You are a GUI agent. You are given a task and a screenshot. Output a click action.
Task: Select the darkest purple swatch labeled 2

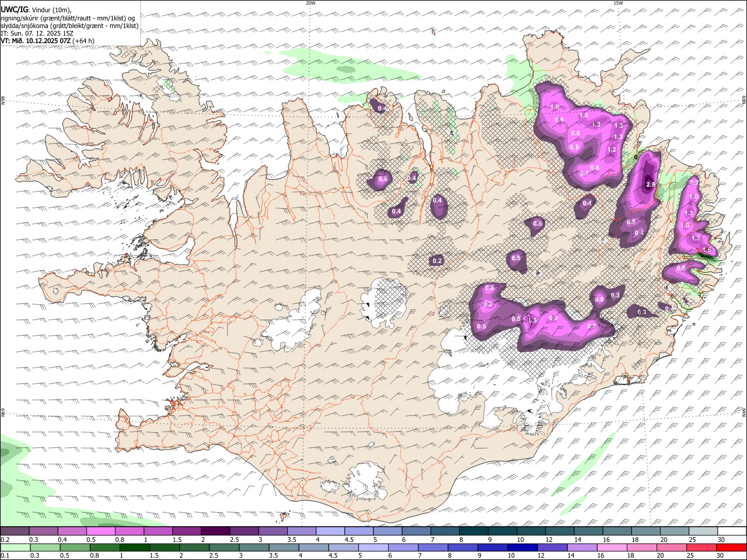point(215,531)
